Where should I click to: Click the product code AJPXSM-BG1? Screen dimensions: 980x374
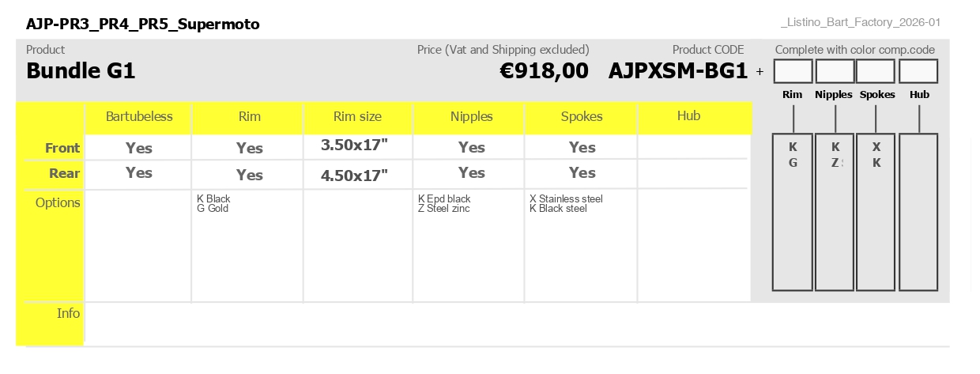(x=678, y=71)
